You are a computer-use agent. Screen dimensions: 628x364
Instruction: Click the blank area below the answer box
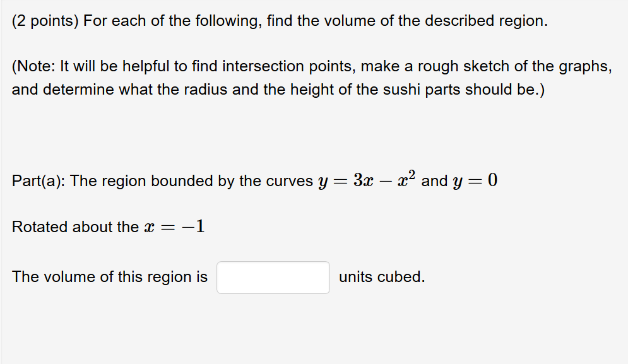273,322
